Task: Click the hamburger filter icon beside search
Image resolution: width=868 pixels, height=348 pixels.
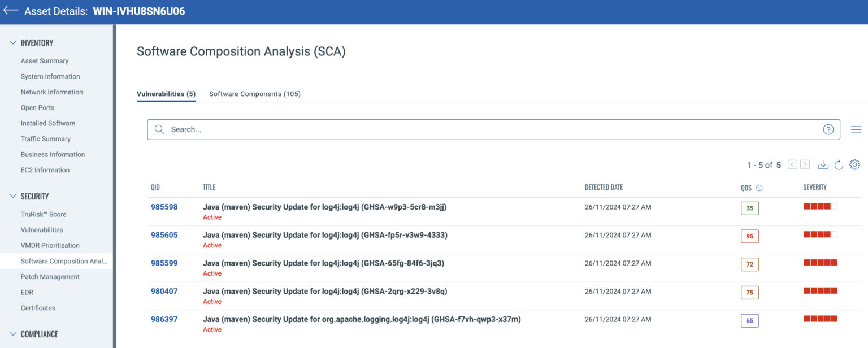Action: (856, 129)
